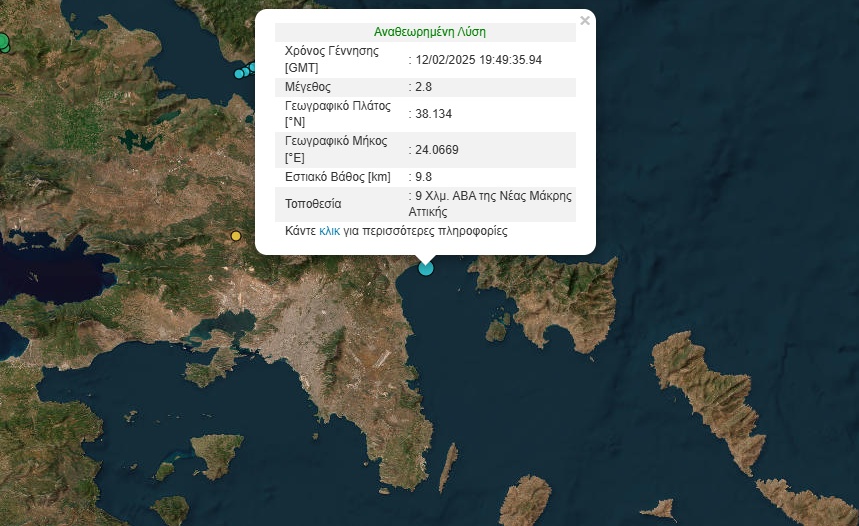Click the location text mentioning Νέας Μάκρης
The height and width of the screenshot is (526, 859).
[490, 204]
